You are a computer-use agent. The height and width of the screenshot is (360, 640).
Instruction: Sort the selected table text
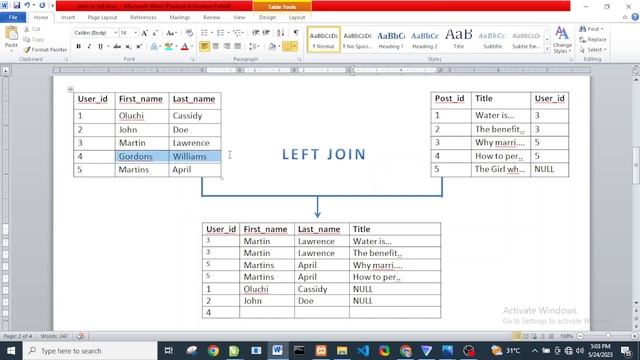pos(280,33)
